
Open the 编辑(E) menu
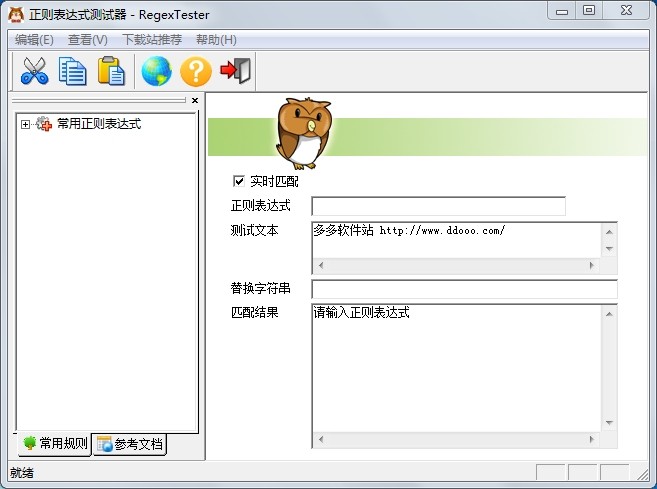34,40
